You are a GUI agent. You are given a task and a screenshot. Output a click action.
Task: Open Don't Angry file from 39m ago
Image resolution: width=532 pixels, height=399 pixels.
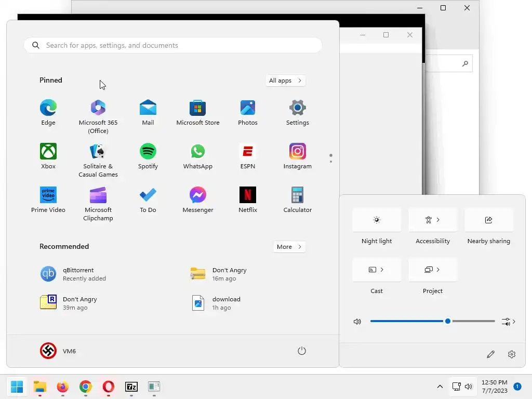pos(69,303)
